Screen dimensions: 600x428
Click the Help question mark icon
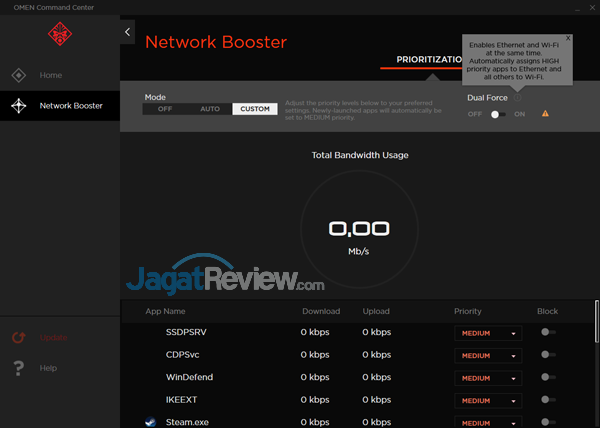coord(18,368)
